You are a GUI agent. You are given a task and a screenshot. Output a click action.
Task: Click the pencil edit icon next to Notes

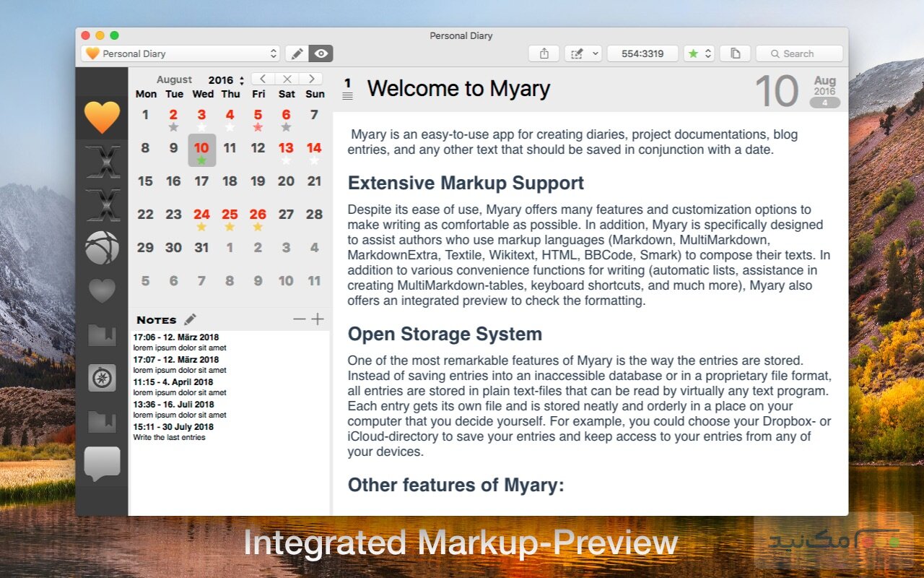[189, 319]
